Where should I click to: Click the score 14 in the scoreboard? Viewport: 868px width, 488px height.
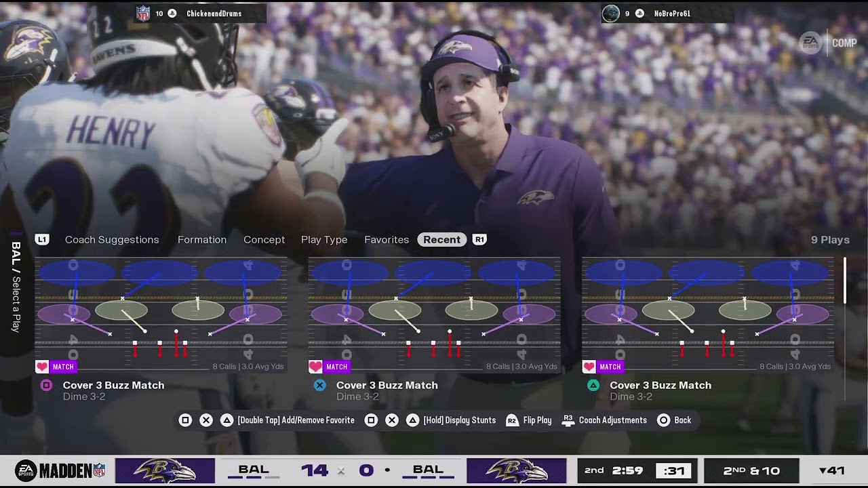pos(315,470)
